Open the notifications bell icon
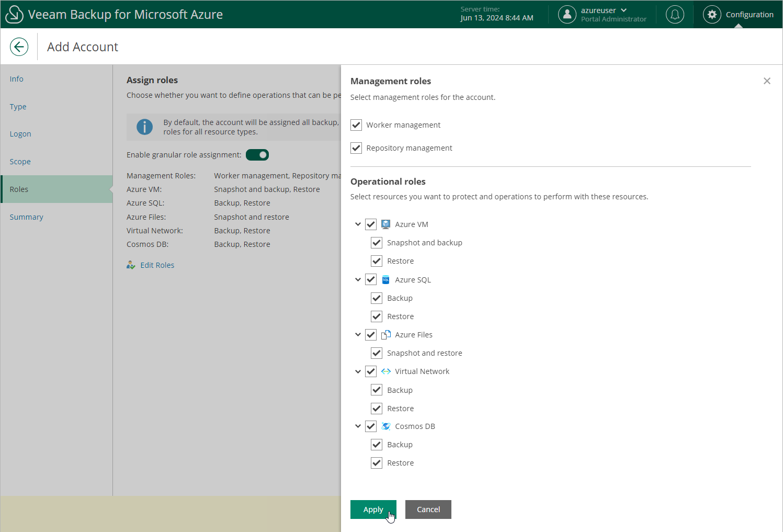This screenshot has width=783, height=532. [675, 14]
